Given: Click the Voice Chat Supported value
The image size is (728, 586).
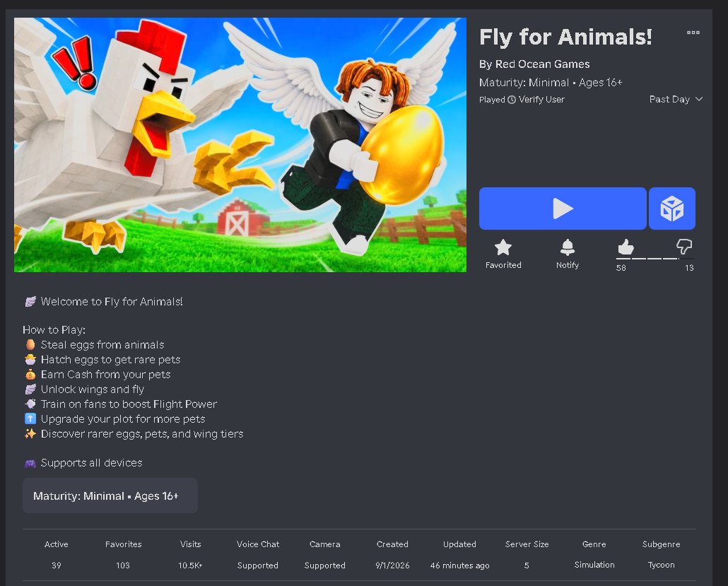Looking at the screenshot, I should (x=258, y=565).
